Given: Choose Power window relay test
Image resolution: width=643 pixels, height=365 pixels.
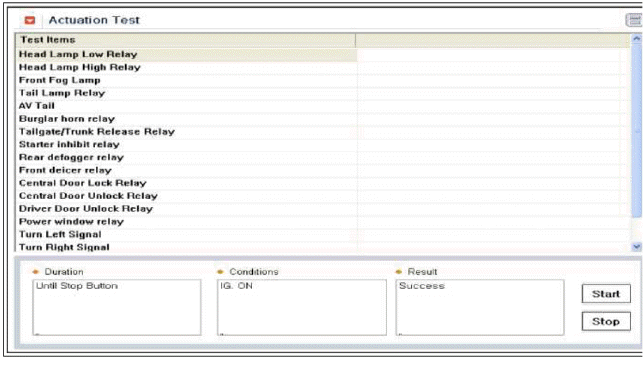Looking at the screenshot, I should [x=186, y=221].
